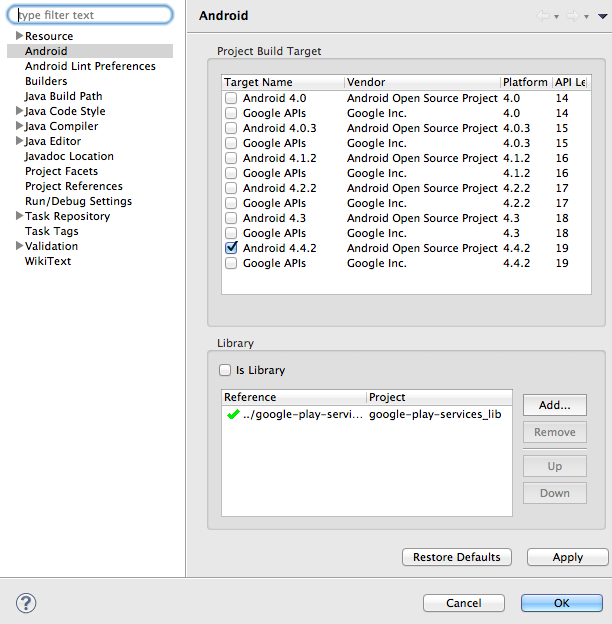The width and height of the screenshot is (612, 624).
Task: Select the google-play-services_lib project cell
Action: click(x=435, y=414)
